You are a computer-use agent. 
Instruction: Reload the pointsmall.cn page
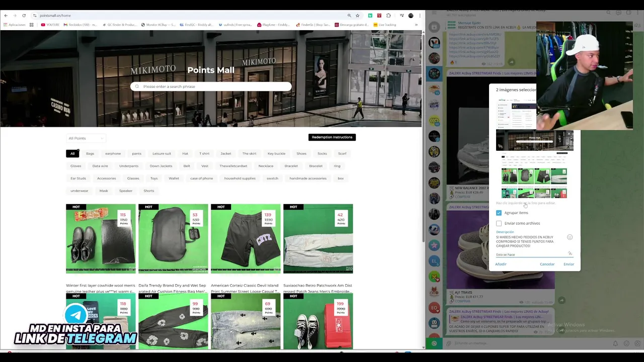(x=24, y=16)
